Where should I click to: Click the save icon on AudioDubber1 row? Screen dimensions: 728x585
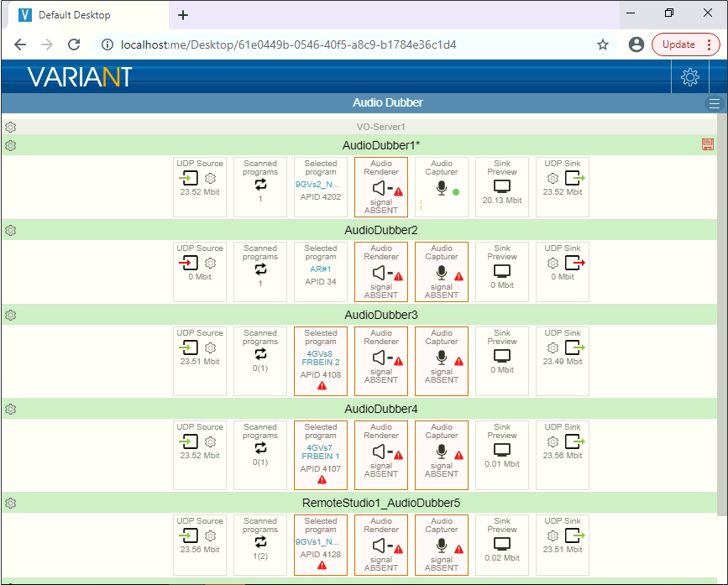pos(707,145)
